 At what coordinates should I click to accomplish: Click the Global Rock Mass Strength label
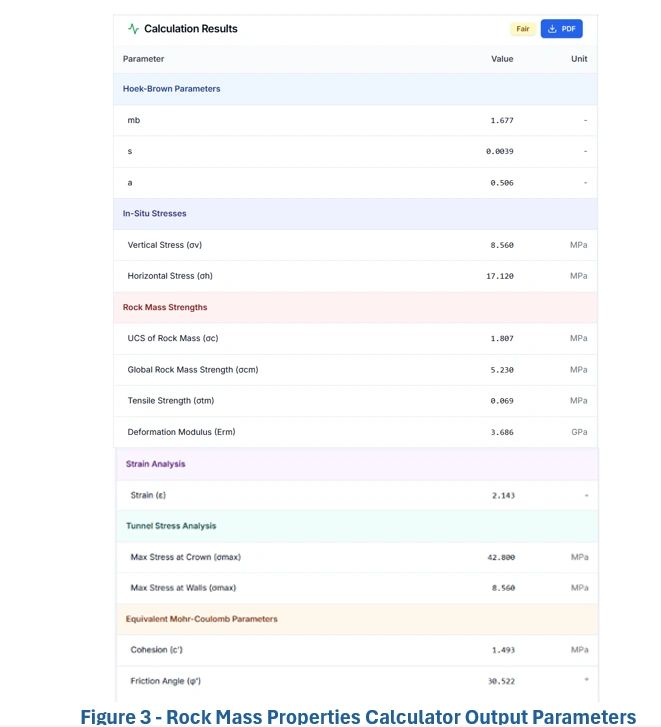[x=193, y=370]
